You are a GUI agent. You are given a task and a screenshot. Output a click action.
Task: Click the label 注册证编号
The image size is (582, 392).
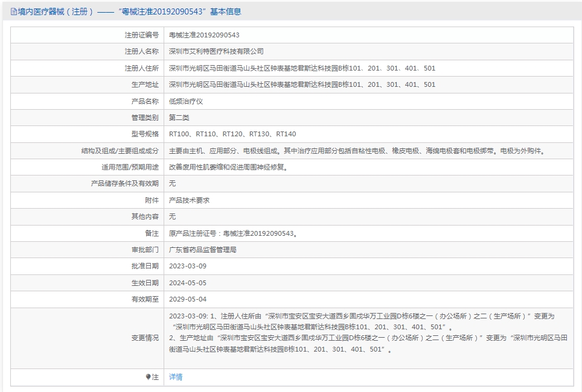(x=141, y=35)
